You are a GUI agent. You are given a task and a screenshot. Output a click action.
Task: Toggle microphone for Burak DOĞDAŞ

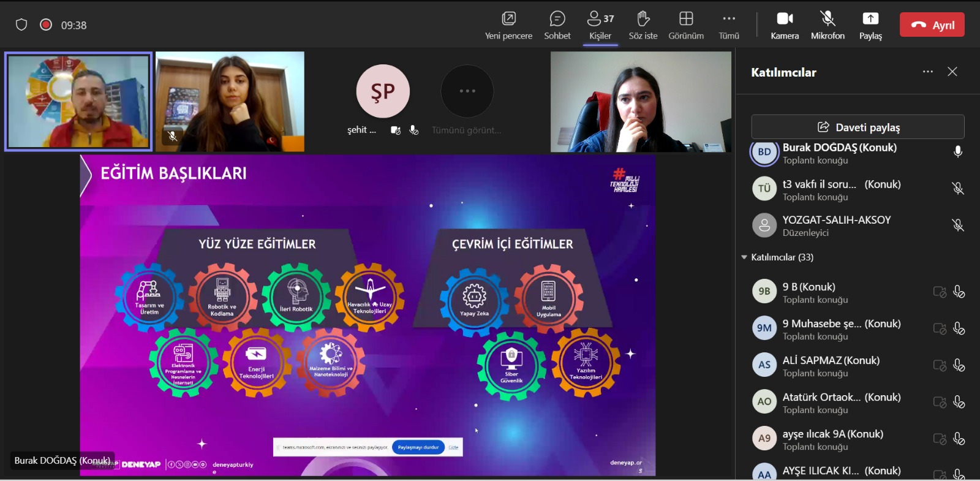click(x=958, y=152)
